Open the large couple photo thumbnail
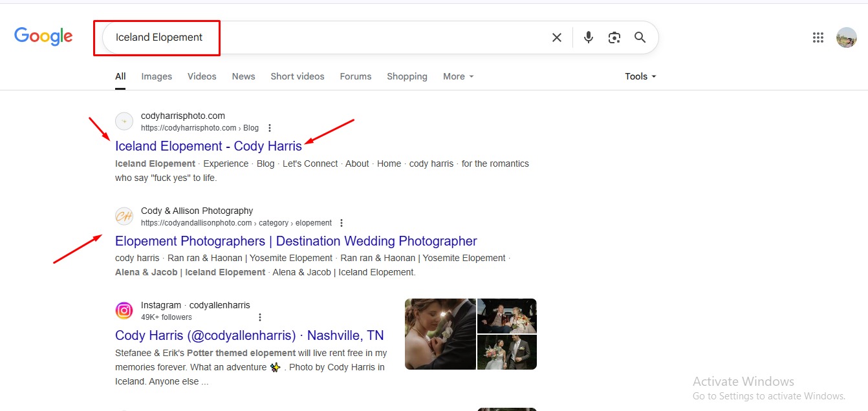The image size is (868, 411). 440,334
